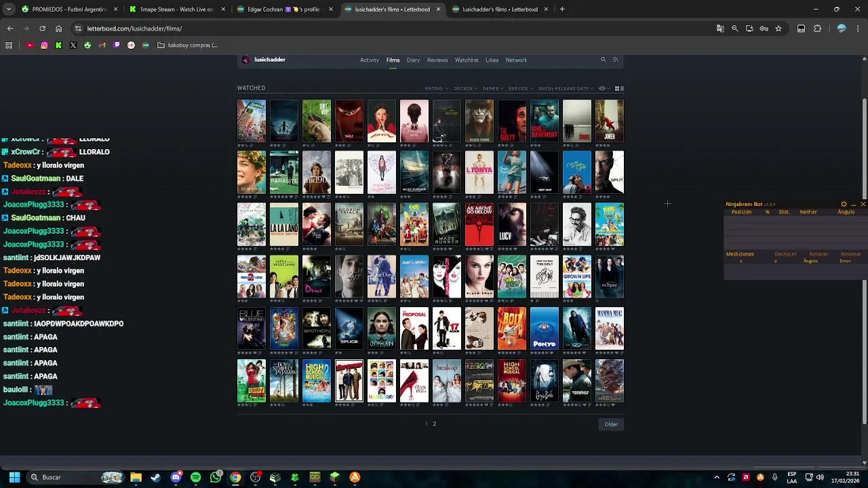Open the Chrome extensions puzzle icon

click(x=817, y=28)
